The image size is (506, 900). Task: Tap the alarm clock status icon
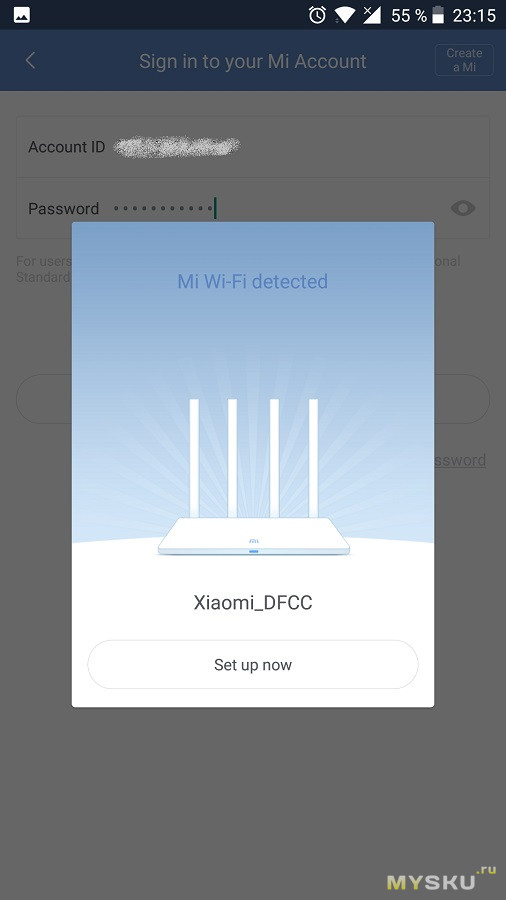click(317, 15)
